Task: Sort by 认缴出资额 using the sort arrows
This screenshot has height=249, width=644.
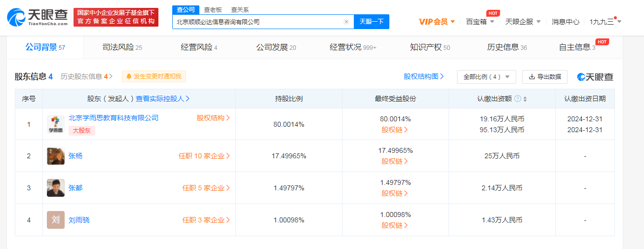Action: [x=525, y=99]
